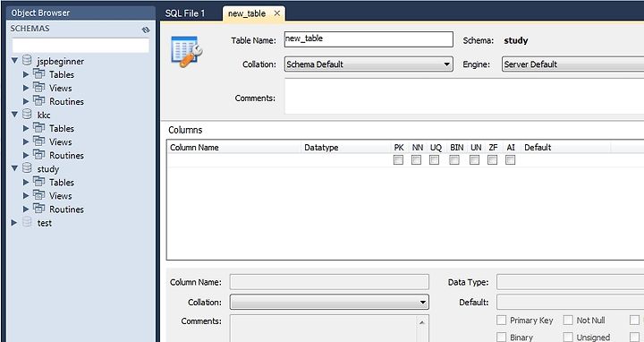Click Views folder icon under jspbeginner
Image resolution: width=644 pixels, height=342 pixels.
click(39, 88)
